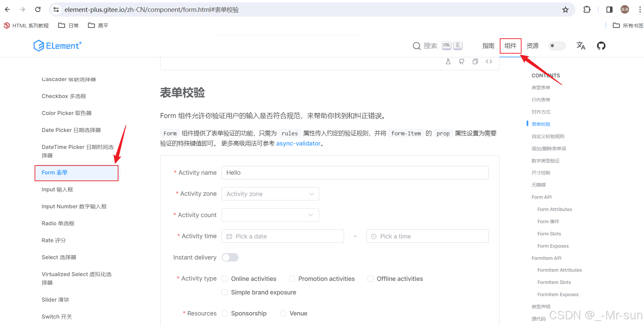The width and height of the screenshot is (644, 326).
Task: Open the playground flask icon above the demo
Action: click(x=448, y=61)
